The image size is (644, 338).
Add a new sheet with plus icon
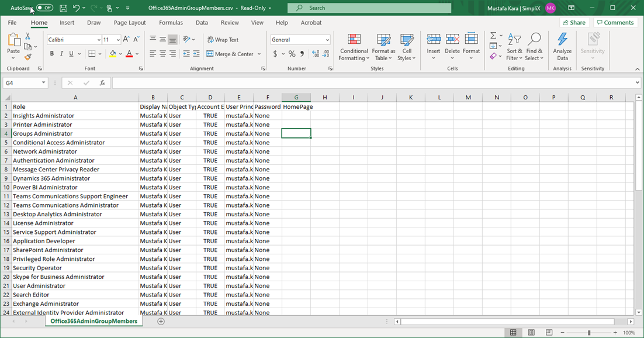pos(161,322)
